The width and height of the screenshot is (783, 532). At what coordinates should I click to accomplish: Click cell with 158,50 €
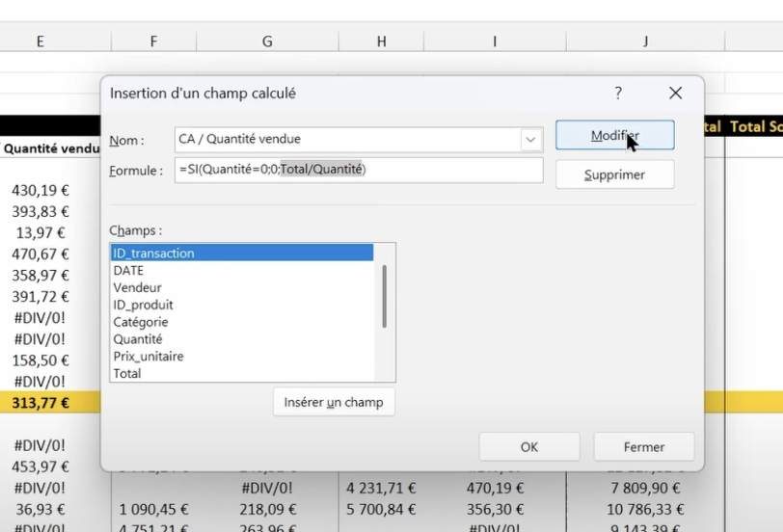tap(40, 360)
